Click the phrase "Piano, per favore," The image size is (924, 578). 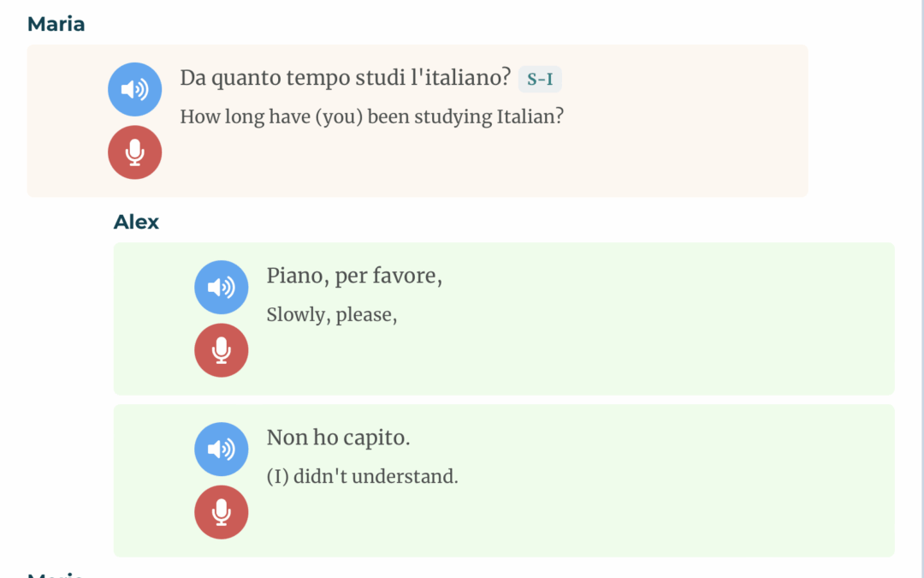(354, 276)
